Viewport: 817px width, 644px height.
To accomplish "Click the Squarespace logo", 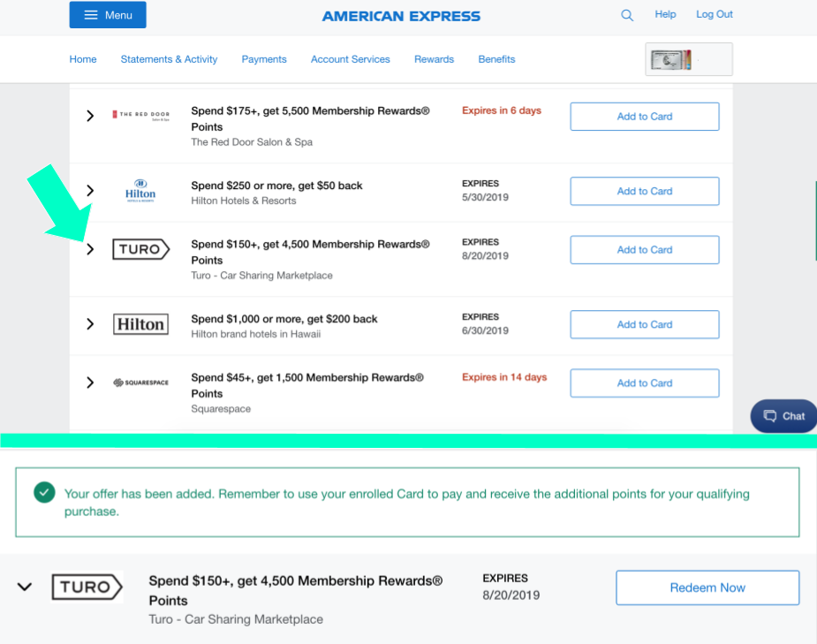I will tap(140, 383).
